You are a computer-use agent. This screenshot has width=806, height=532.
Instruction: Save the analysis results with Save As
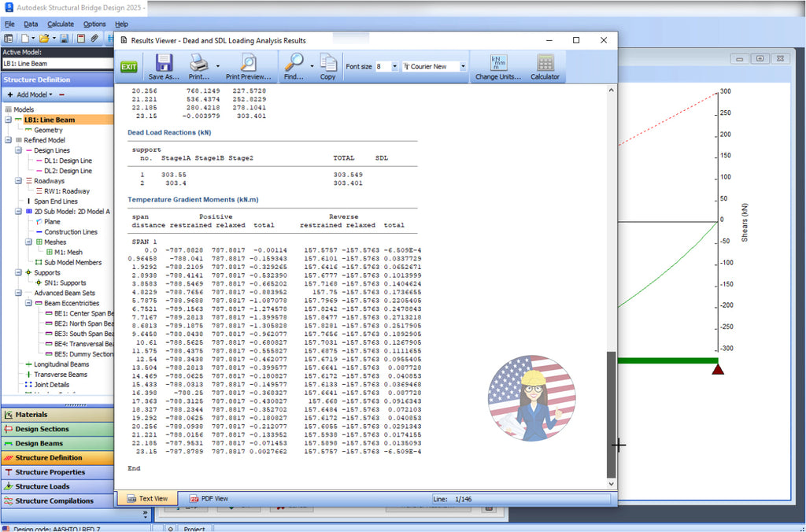(162, 66)
